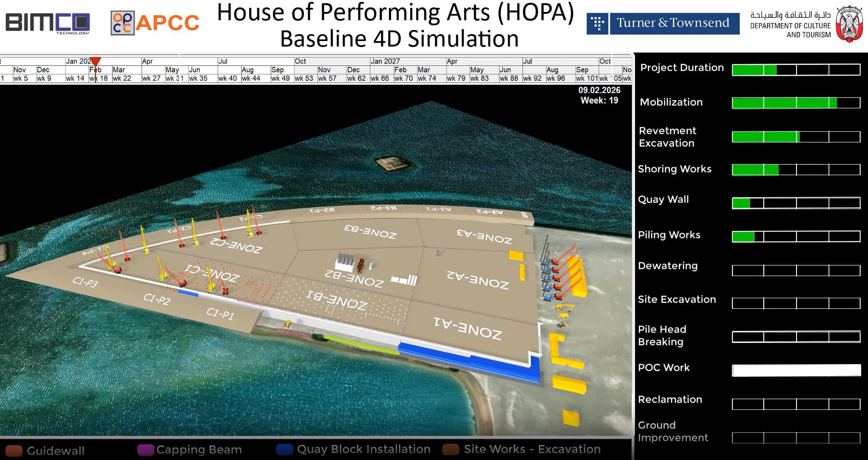Viewport: 868px width, 460px height.
Task: Click the 'Quay Wall' label
Action: [x=663, y=200]
